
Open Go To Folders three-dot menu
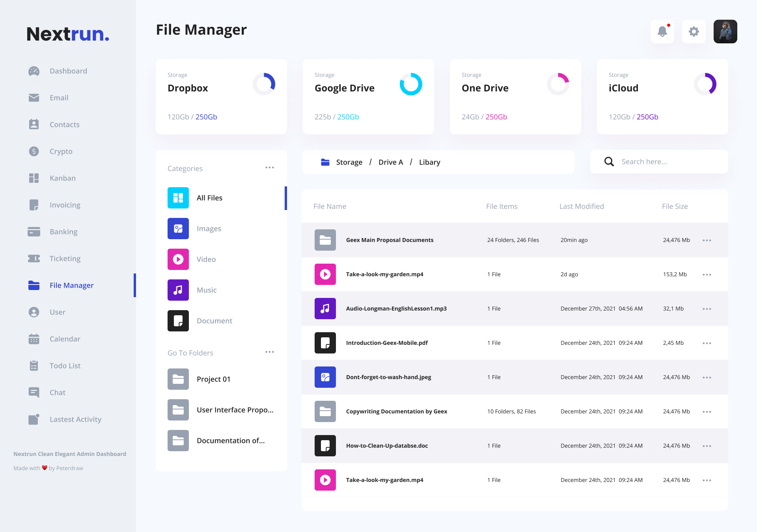point(270,352)
